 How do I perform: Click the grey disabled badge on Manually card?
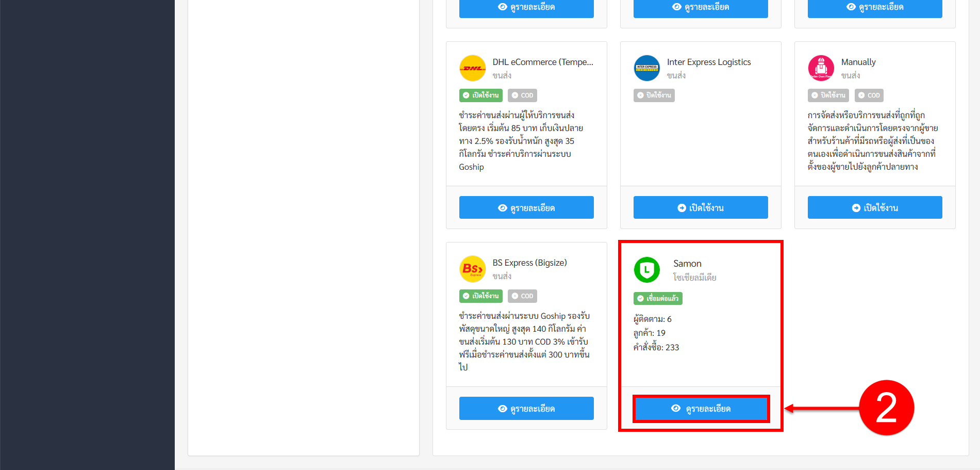[828, 95]
